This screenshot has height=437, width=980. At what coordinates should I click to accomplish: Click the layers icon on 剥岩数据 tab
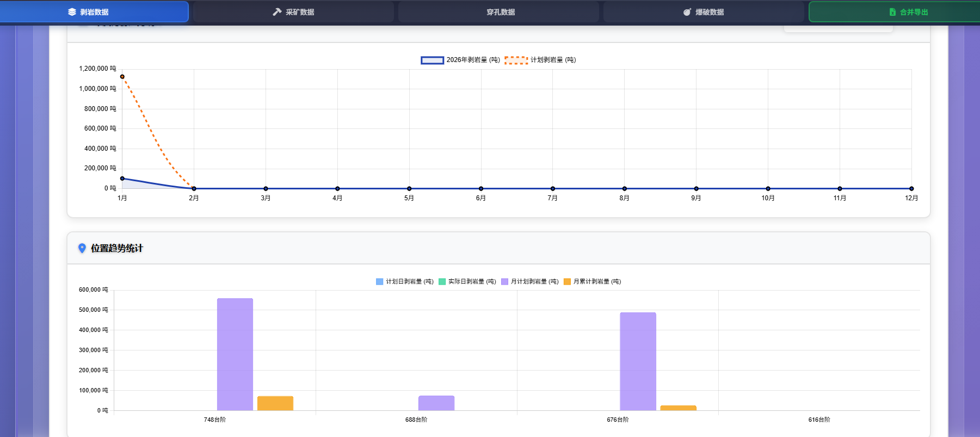click(72, 12)
